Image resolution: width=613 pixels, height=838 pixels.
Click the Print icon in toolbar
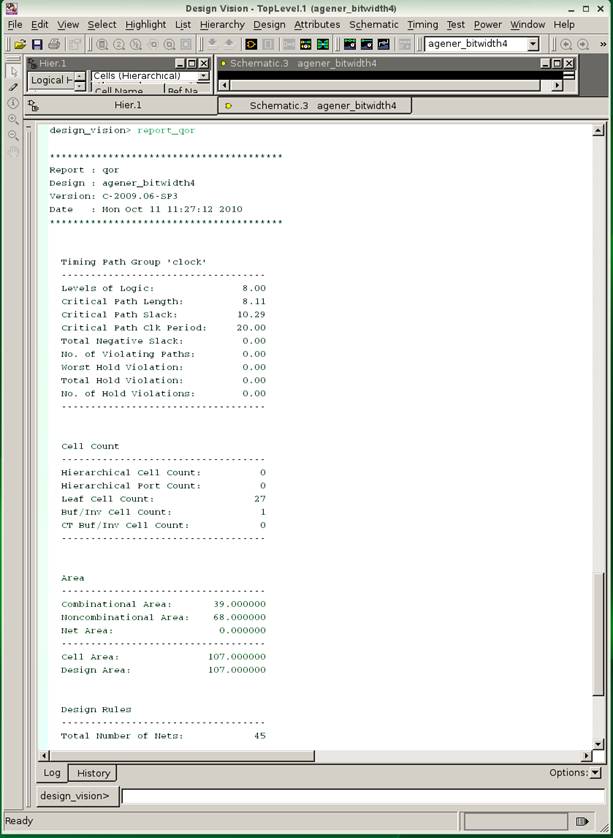(x=53, y=44)
